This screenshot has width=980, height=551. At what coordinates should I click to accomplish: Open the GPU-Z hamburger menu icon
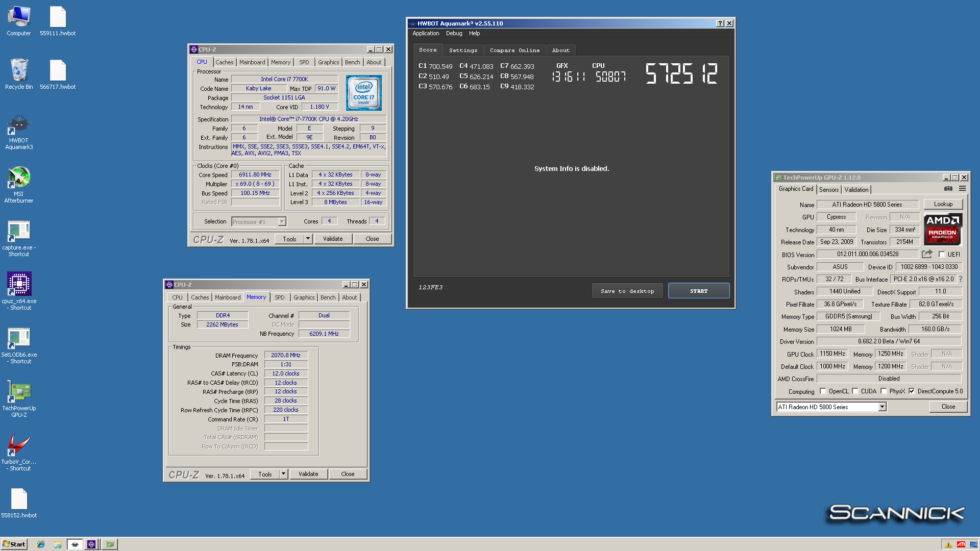(x=962, y=189)
